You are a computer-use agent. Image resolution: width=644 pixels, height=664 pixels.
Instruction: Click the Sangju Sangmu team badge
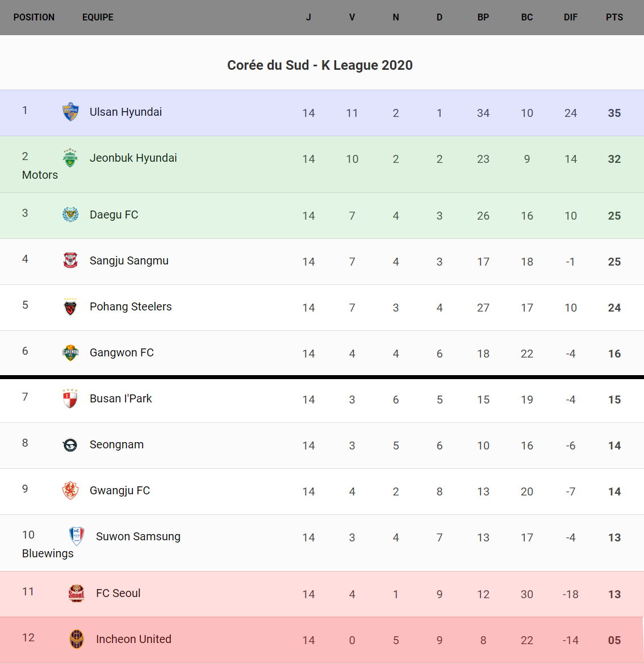click(70, 260)
